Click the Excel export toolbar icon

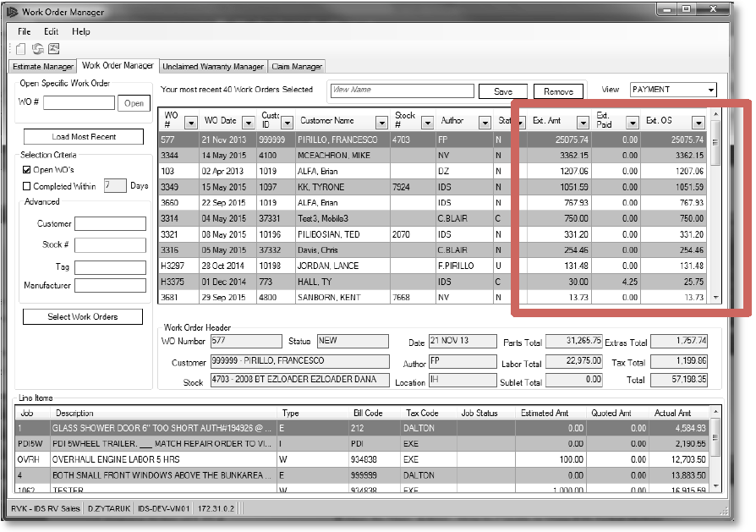coord(54,49)
